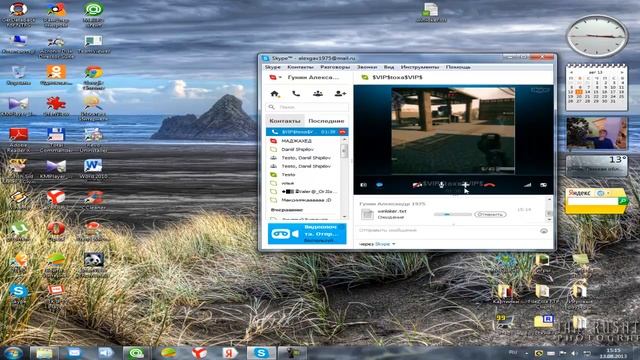640x360 pixels.
Task: Open the Google Chrome desktop icon
Action: click(x=93, y=78)
